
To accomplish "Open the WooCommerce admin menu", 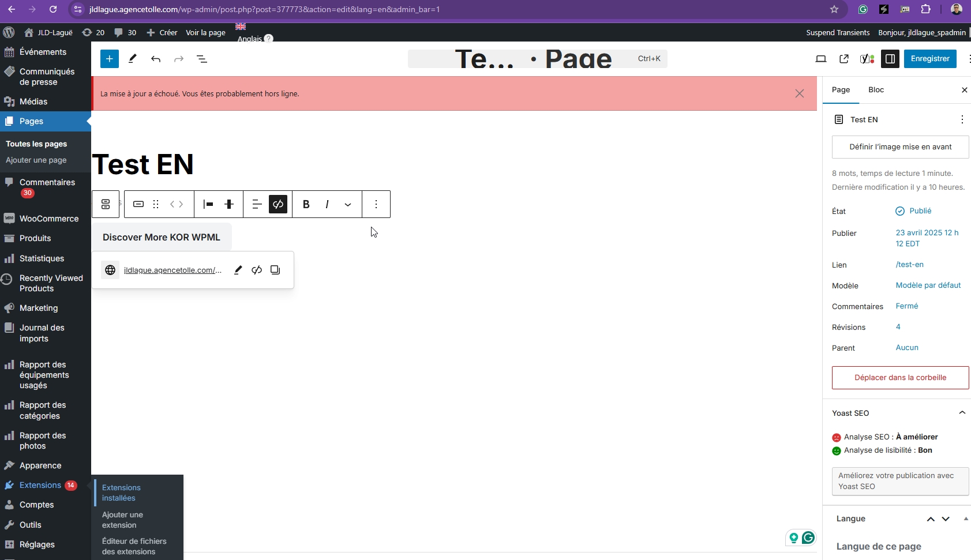I will click(x=46, y=219).
